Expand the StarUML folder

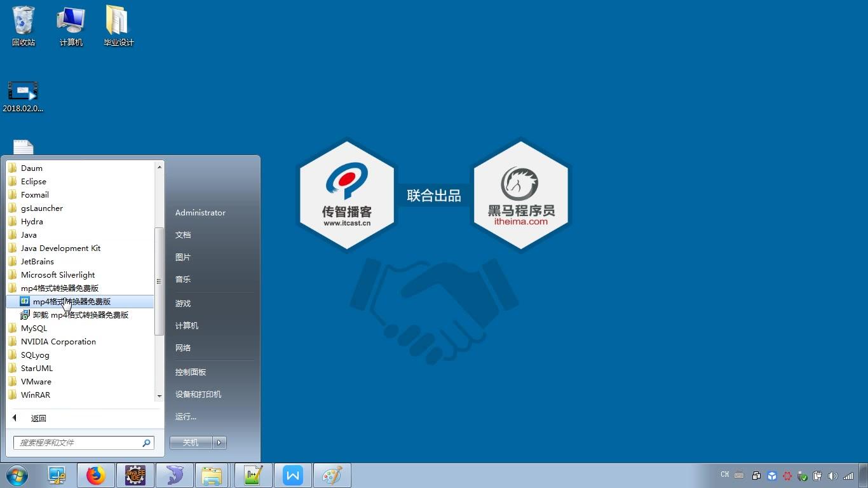(x=80, y=369)
